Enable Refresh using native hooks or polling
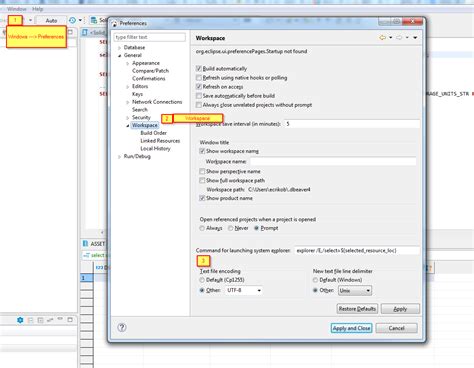The height and width of the screenshot is (368, 474). tap(199, 78)
